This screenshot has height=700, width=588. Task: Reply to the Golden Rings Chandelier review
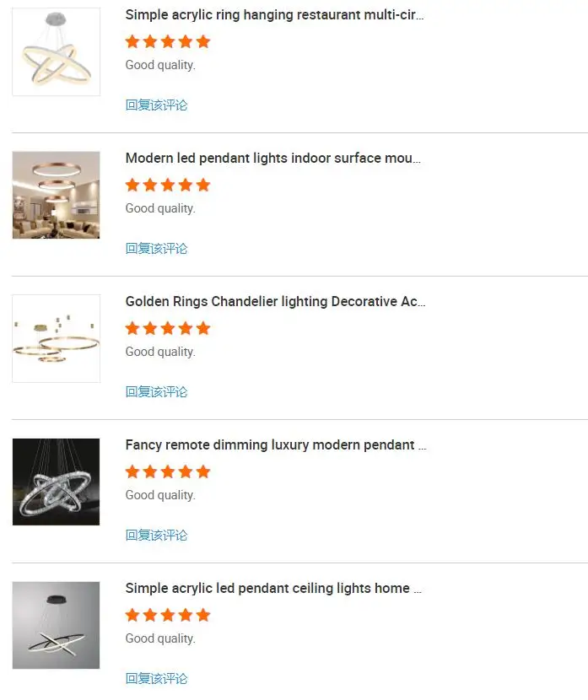157,391
